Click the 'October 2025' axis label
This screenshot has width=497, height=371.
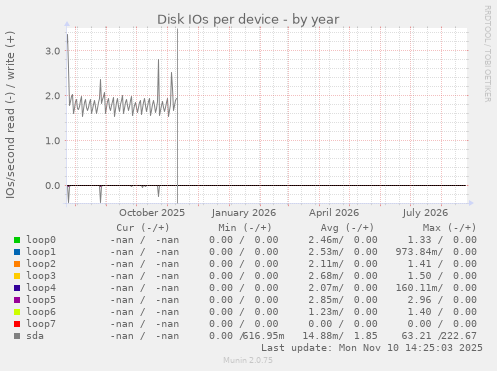[x=152, y=213]
